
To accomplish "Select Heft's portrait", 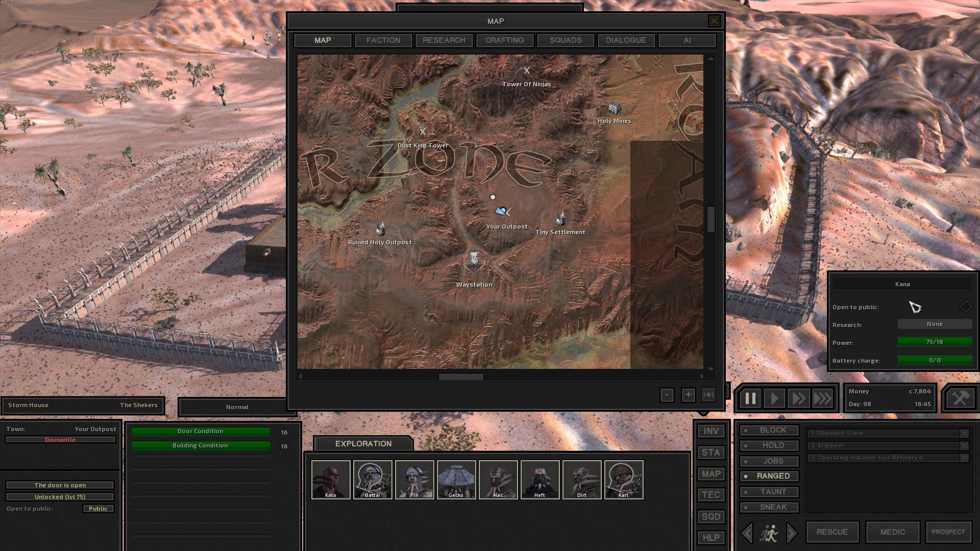I will pyautogui.click(x=540, y=480).
